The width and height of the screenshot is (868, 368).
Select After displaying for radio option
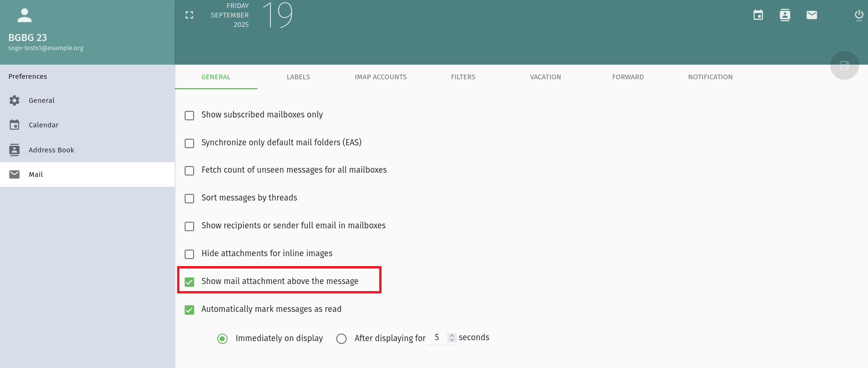(x=341, y=339)
